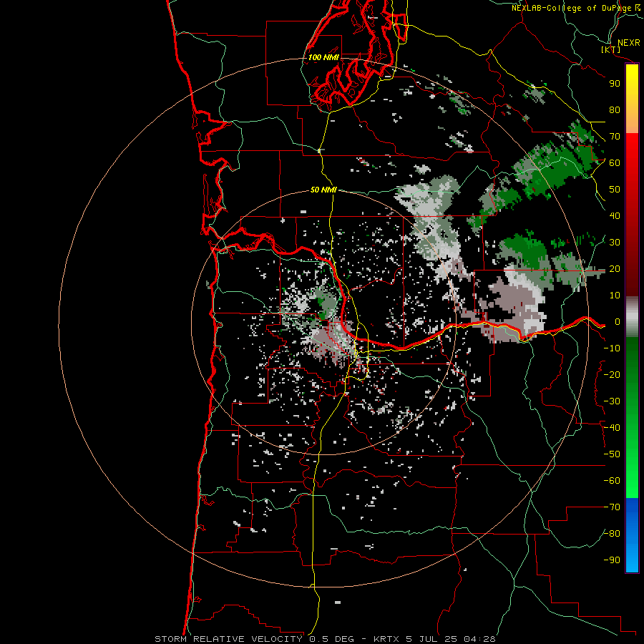The width and height of the screenshot is (644, 644).
Task: Click the -50 value on the velocity scale
Action: click(612, 454)
